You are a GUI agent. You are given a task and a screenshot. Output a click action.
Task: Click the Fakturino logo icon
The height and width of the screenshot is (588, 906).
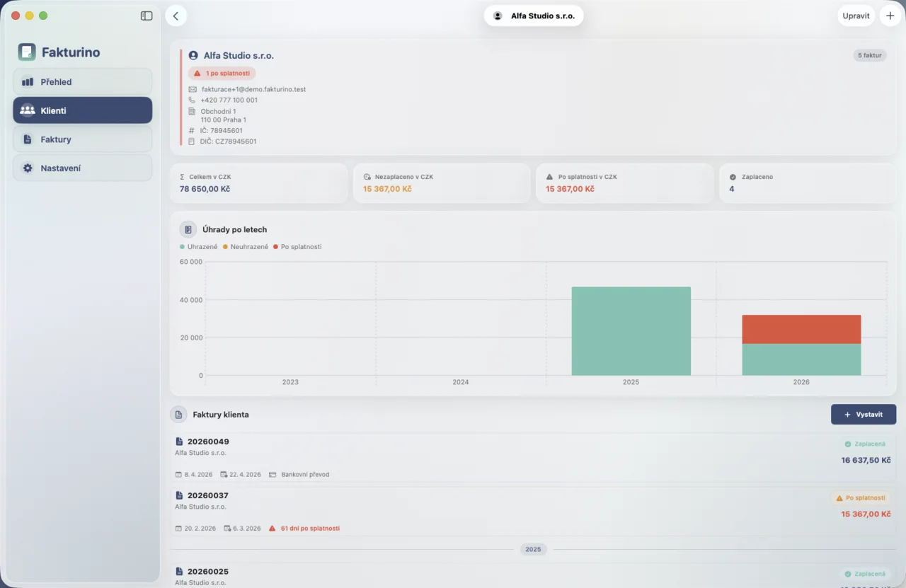[27, 52]
